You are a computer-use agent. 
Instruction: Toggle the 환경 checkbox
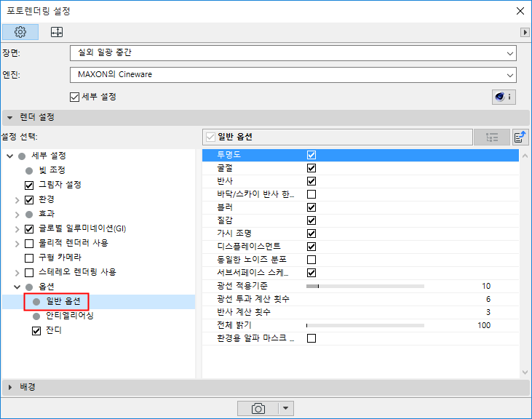pos(29,200)
